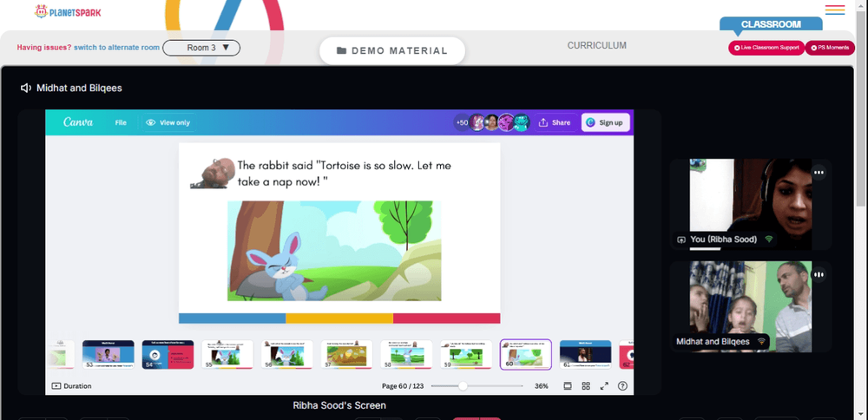Click the Duration play icon button
Image resolution: width=868 pixels, height=420 pixels.
coord(71,385)
